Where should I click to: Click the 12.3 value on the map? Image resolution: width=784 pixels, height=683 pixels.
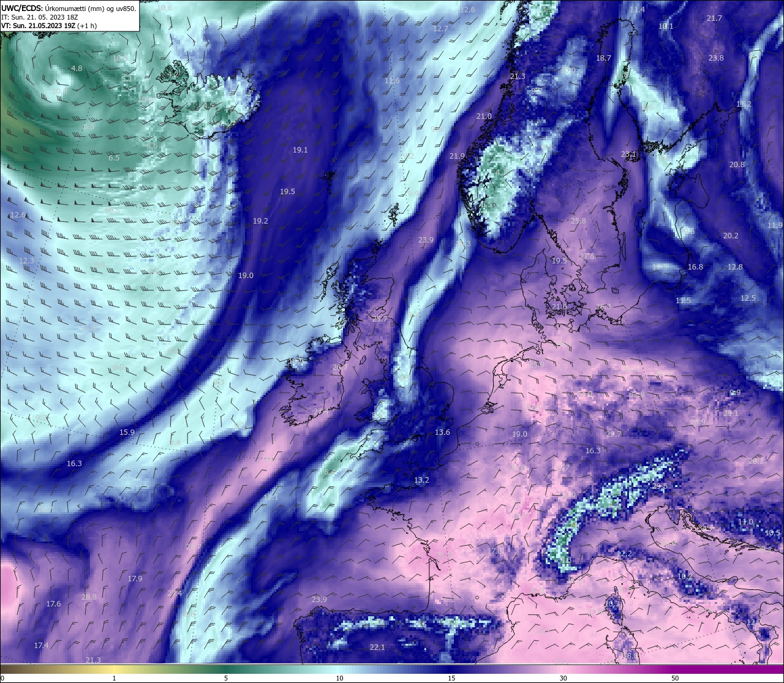point(26,261)
